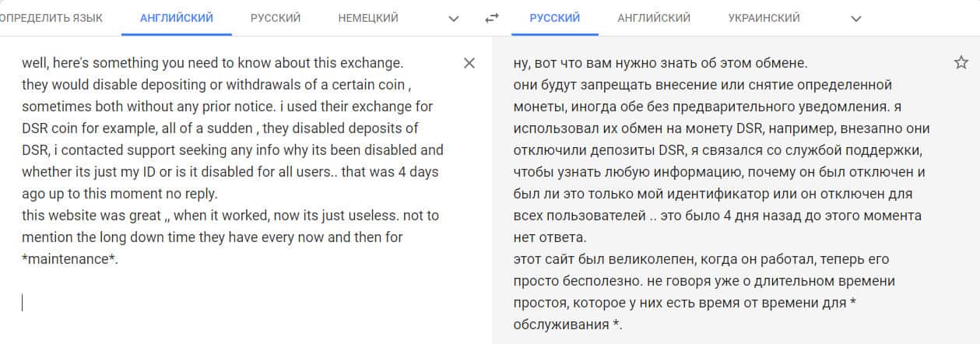Open more target languages dropdown
Screen dimensions: 980x344
[x=856, y=18]
